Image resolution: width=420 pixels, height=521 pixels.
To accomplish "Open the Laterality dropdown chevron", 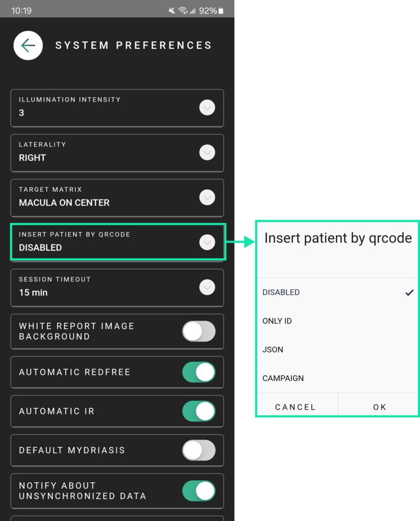I will click(207, 153).
